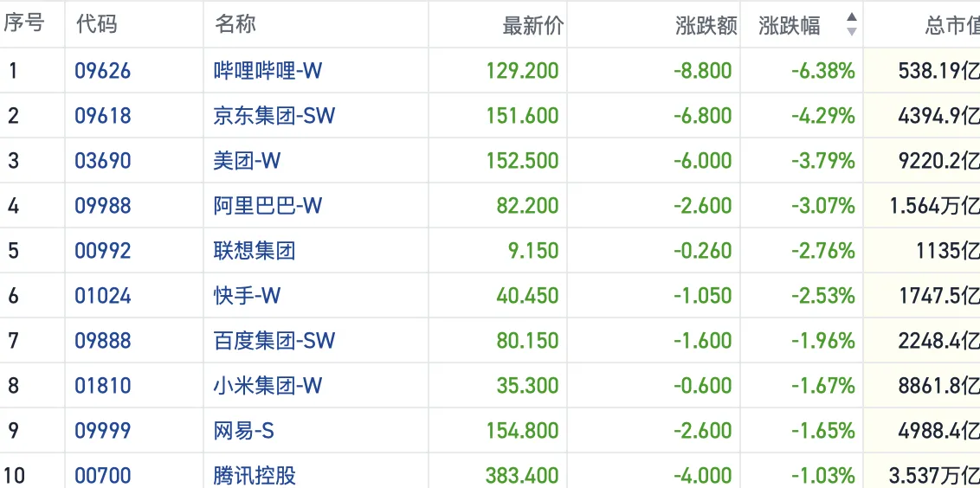Open 京东集团-SW stock details
The width and height of the screenshot is (980, 488).
tap(274, 116)
